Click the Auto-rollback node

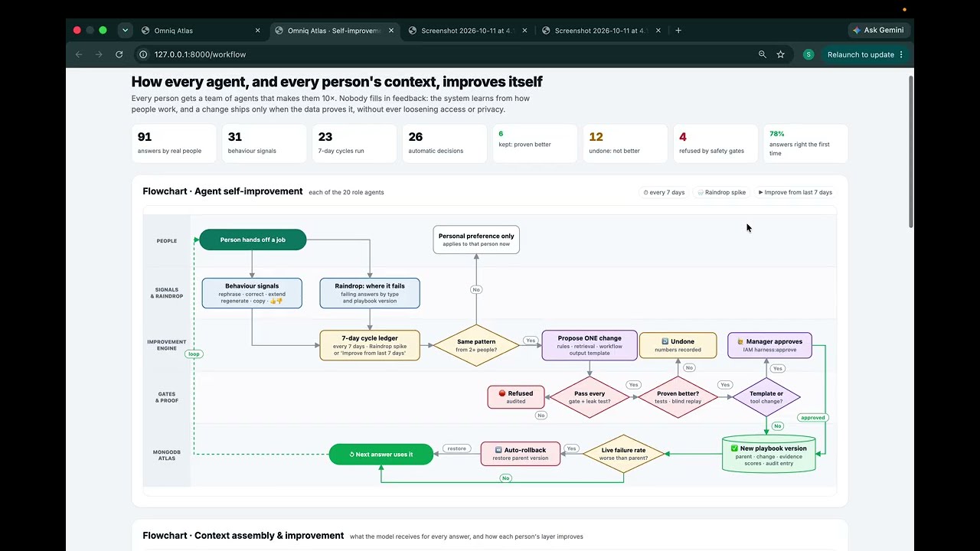click(521, 453)
